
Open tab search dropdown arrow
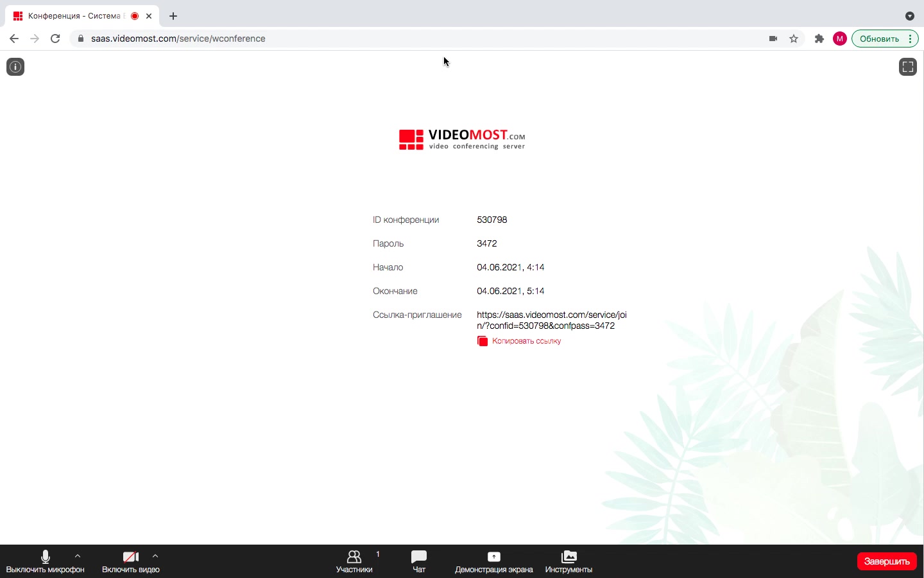(x=910, y=16)
